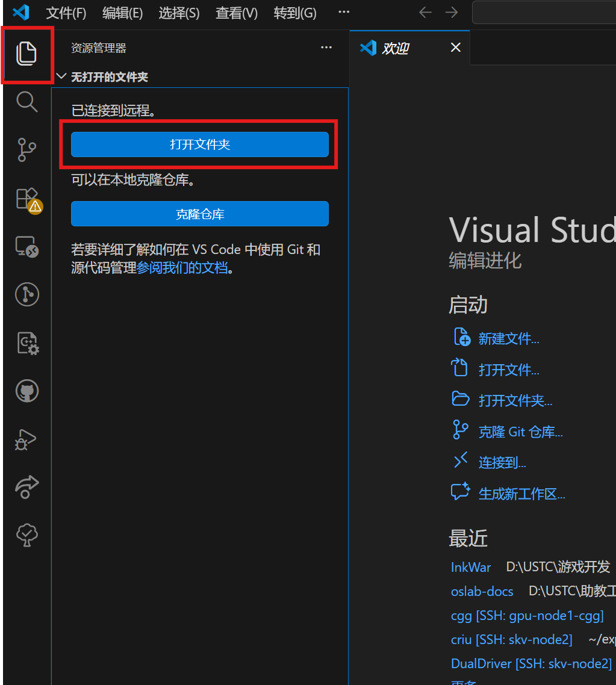Open the 参阅我们的文档 link
The width and height of the screenshot is (616, 685).
coord(182,268)
